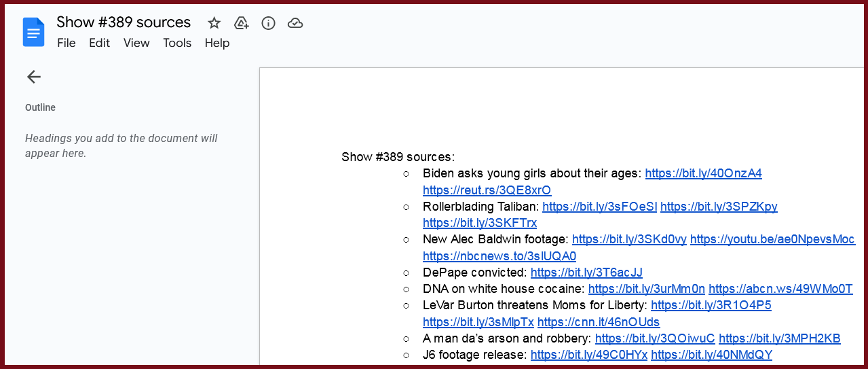868x369 pixels.
Task: Click text 'Rollerblading Taliban:'
Action: tap(481, 206)
